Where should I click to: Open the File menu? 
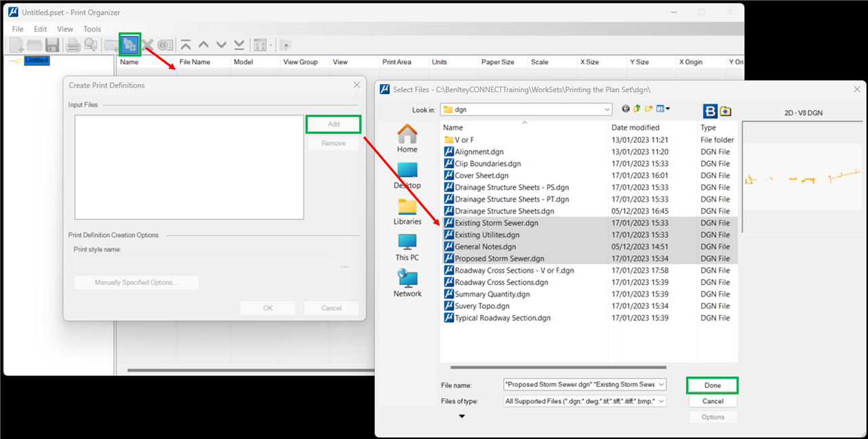click(18, 29)
